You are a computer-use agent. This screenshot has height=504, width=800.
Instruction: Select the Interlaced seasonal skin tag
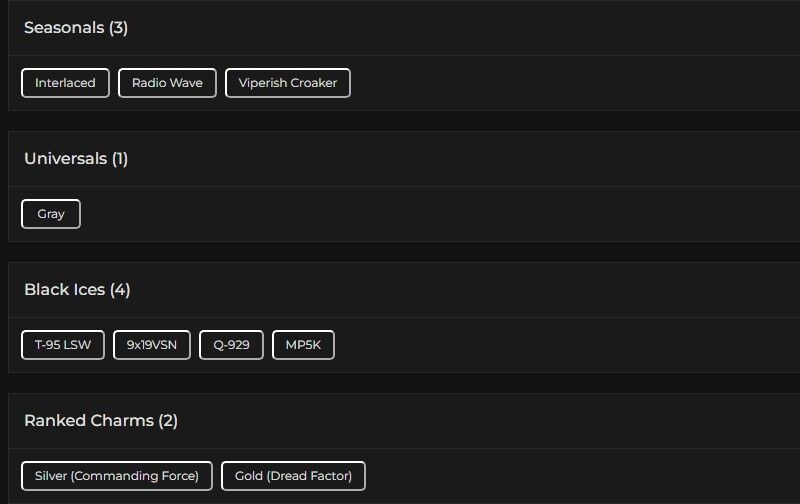pyautogui.click(x=65, y=83)
